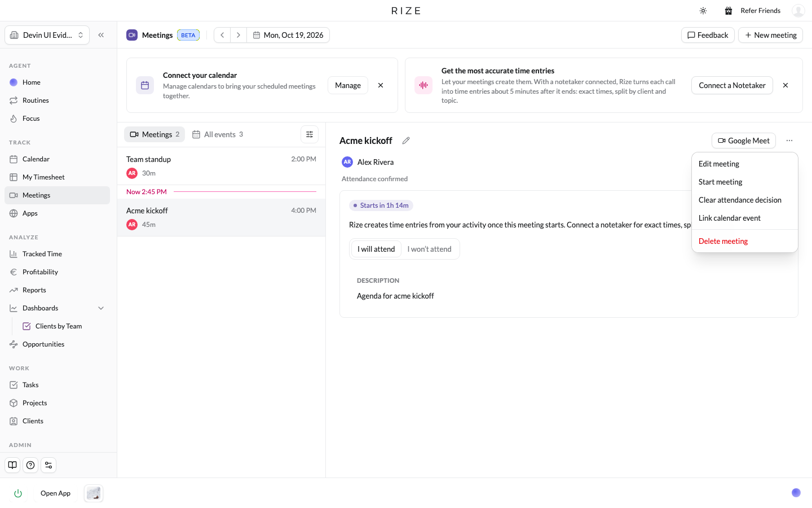Open date picker Mon, Oct 19, 2026
This screenshot has height=508, width=812.
coord(288,35)
